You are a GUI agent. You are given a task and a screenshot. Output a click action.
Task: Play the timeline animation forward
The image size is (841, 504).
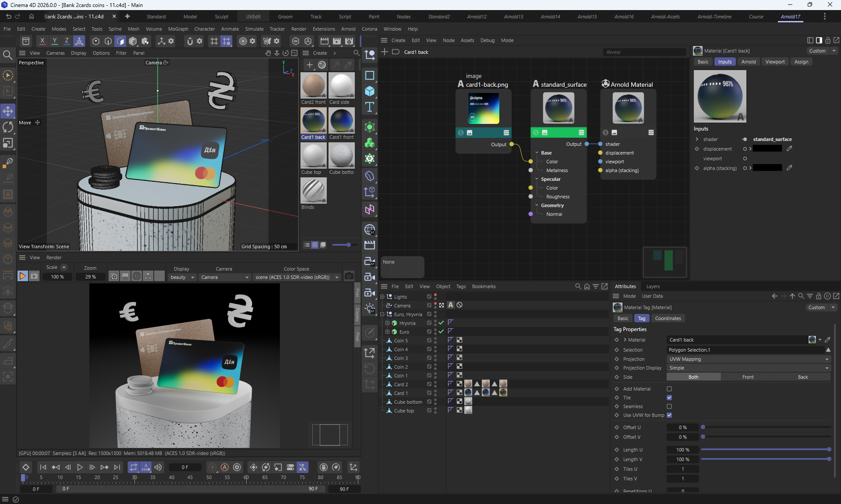(80, 467)
